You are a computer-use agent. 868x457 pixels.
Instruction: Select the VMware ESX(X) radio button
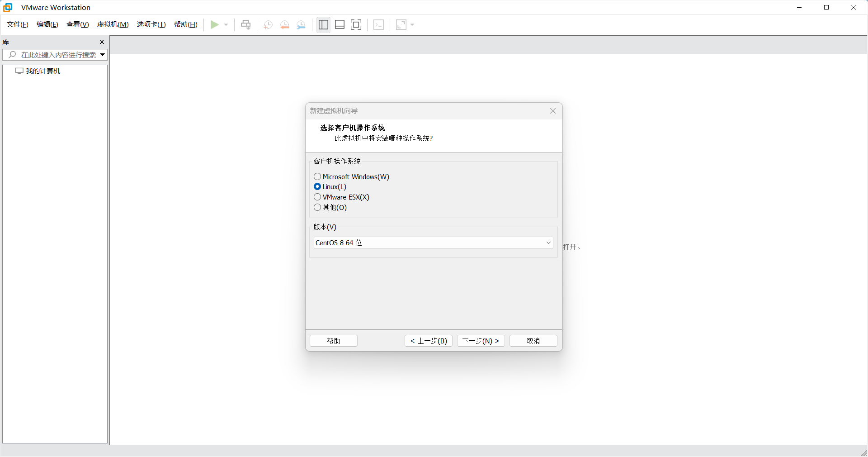pos(317,197)
